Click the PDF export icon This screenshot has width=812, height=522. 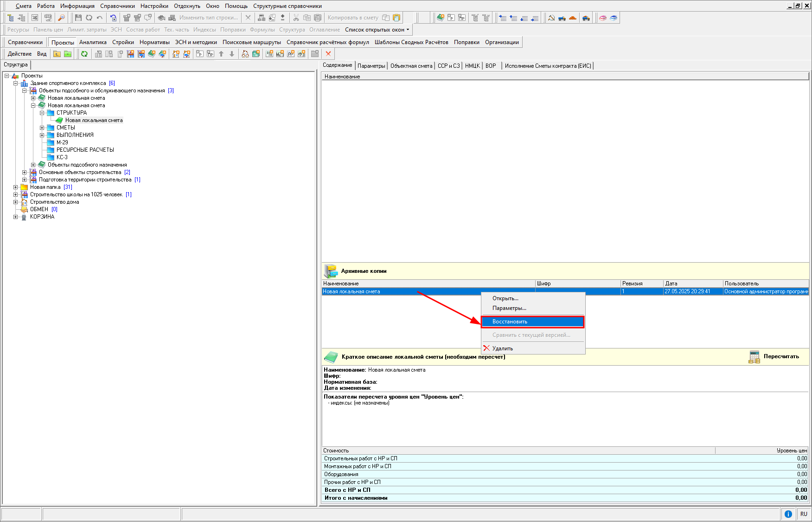pyautogui.click(x=48, y=18)
